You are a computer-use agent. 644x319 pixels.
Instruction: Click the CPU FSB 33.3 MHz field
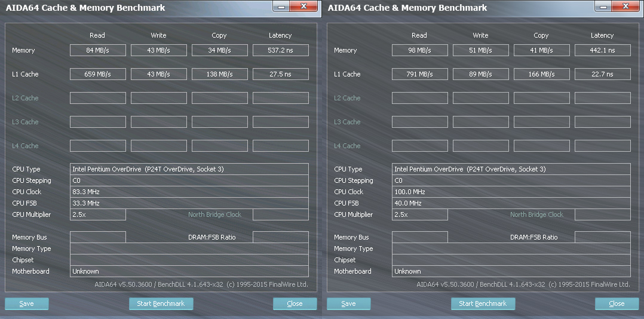coord(189,203)
